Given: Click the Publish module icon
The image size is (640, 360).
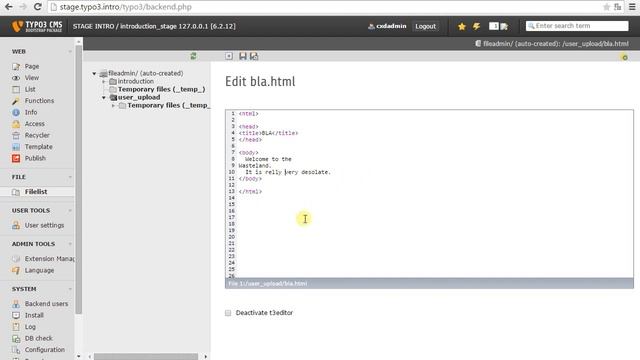Looking at the screenshot, I should (16, 158).
